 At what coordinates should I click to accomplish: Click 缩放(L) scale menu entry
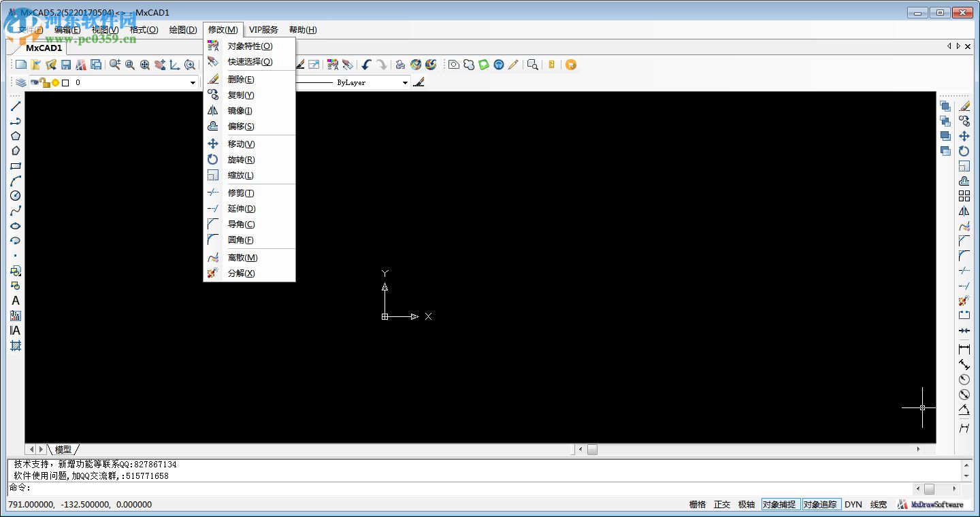(x=249, y=176)
